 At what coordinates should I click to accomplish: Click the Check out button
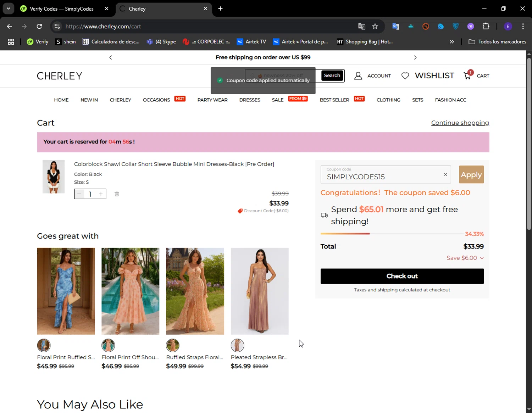click(402, 276)
